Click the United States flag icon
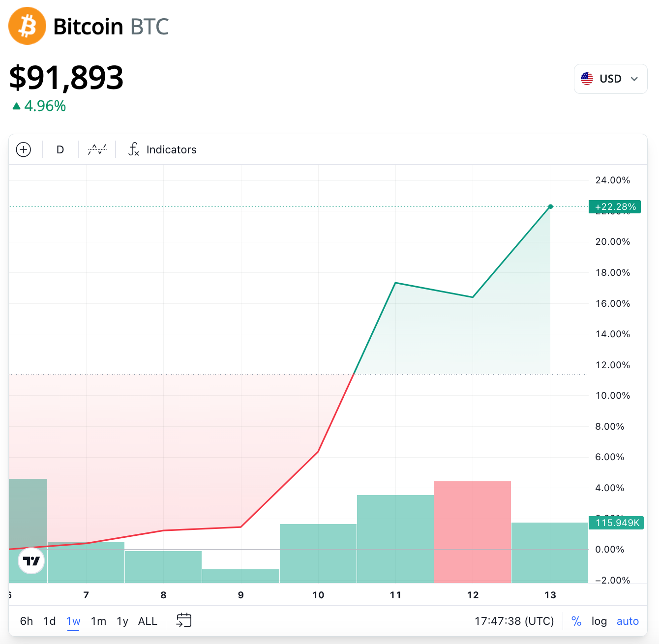Screen dimensions: 659x644 pyautogui.click(x=587, y=79)
